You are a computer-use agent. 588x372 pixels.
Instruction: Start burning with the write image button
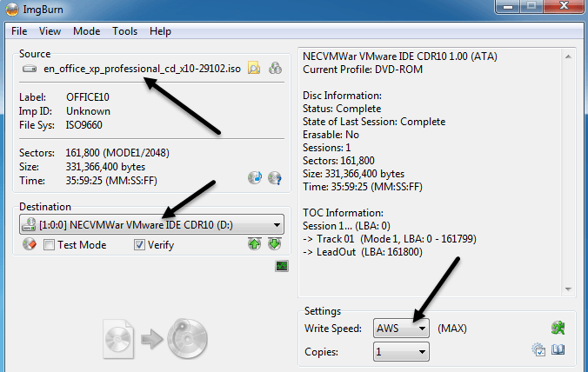coord(155,339)
